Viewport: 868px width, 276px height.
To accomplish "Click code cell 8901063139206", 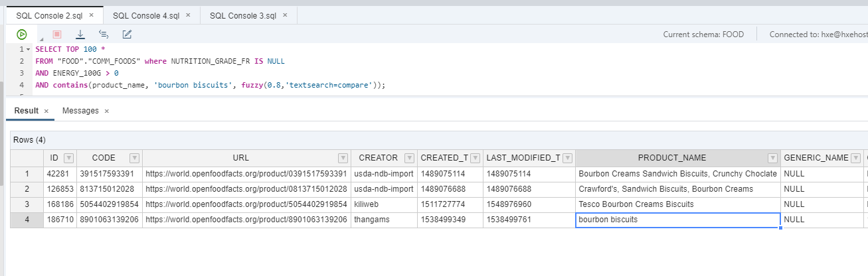I will (x=110, y=220).
